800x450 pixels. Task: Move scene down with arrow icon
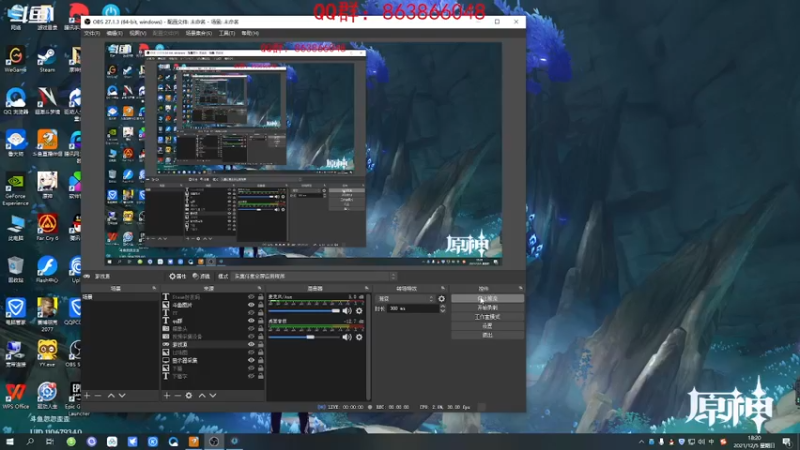122,395
